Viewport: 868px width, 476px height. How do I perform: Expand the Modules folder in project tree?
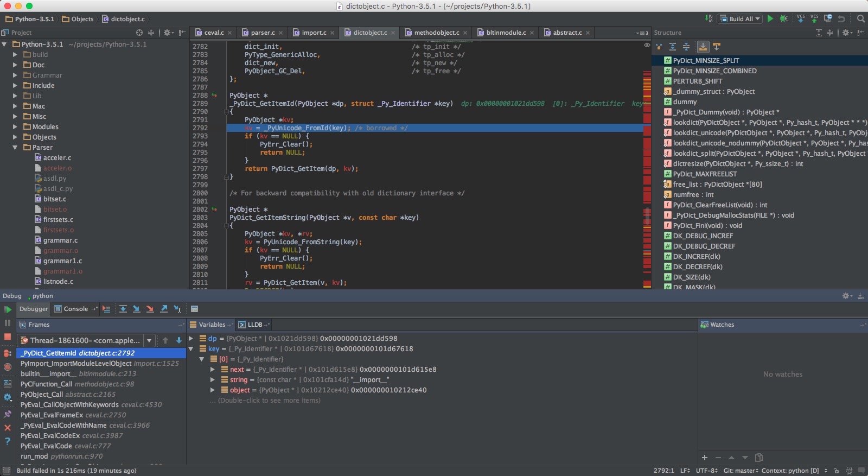coord(15,127)
